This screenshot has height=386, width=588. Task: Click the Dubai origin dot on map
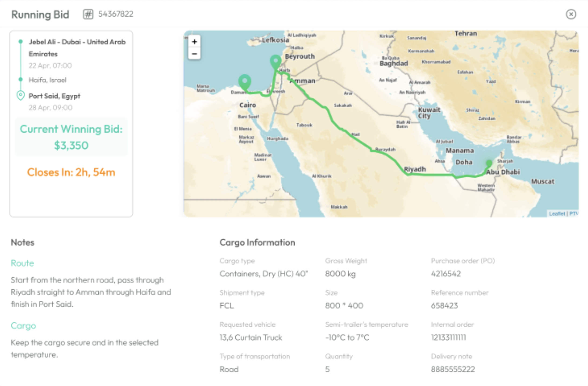(x=489, y=163)
